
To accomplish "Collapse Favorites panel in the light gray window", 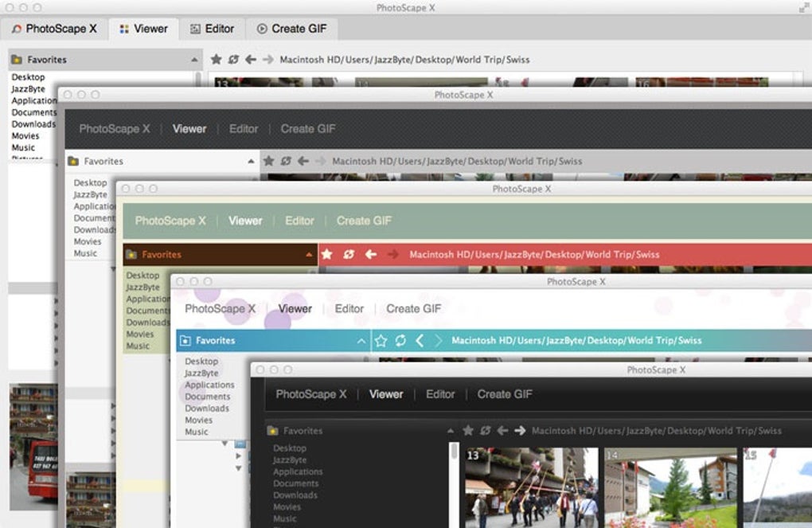I will 194,60.
